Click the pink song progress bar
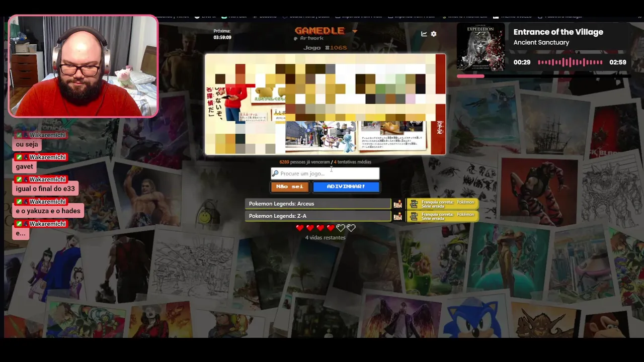The image size is (644, 362). click(470, 76)
